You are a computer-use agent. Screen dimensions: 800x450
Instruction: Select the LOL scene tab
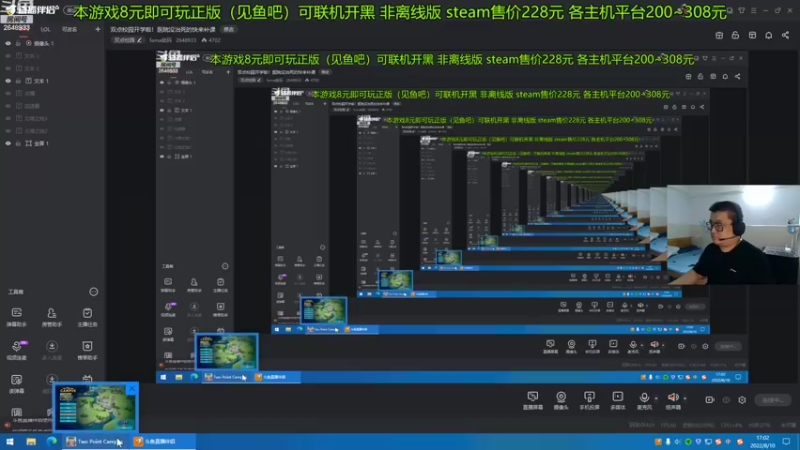(x=45, y=30)
